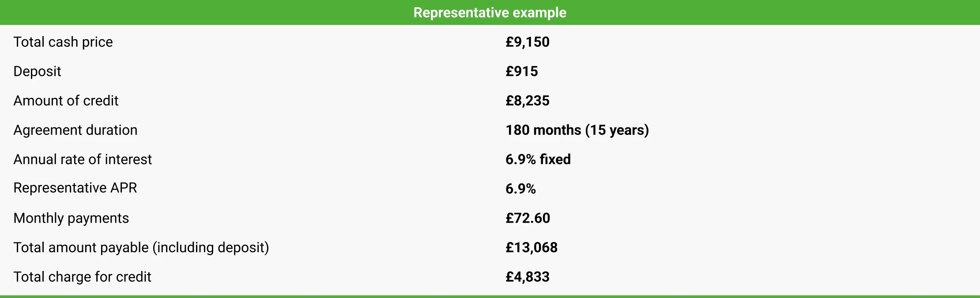Click the £9,150 cash price value

528,42
